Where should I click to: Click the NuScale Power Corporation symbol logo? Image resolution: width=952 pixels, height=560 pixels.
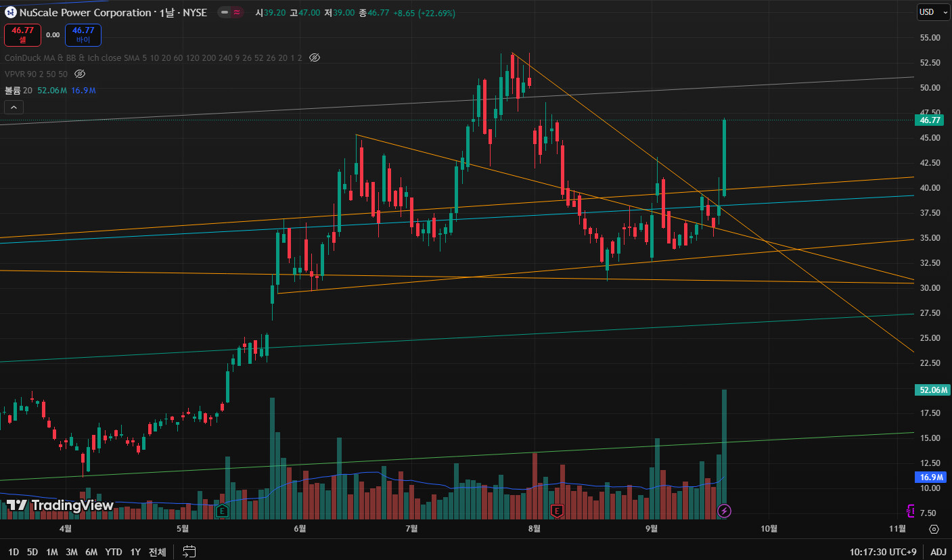coord(11,13)
